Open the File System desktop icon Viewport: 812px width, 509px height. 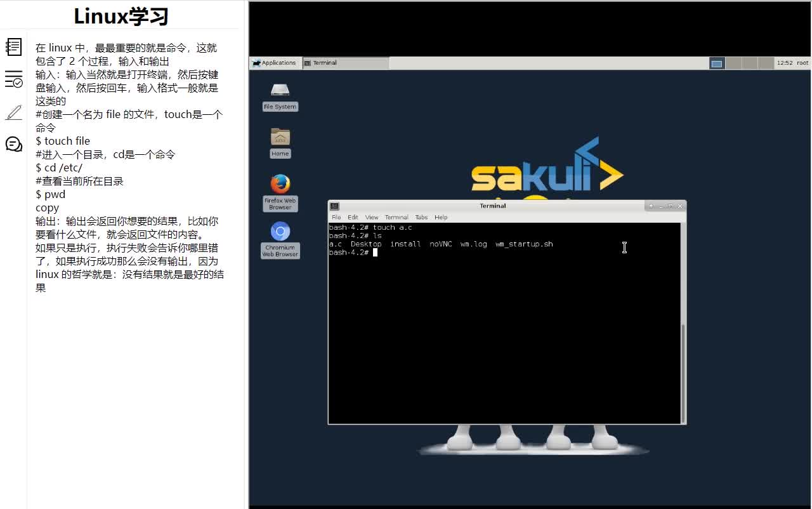click(280, 97)
